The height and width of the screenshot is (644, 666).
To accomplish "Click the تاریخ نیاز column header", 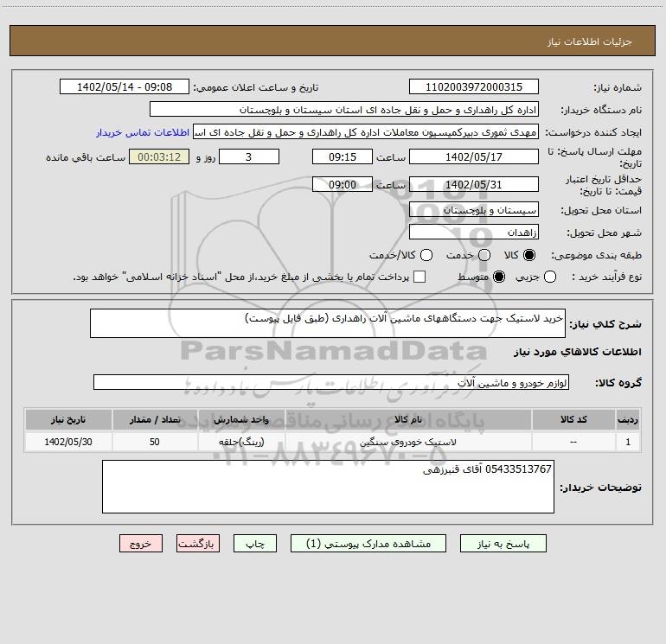I will pyautogui.click(x=68, y=420).
